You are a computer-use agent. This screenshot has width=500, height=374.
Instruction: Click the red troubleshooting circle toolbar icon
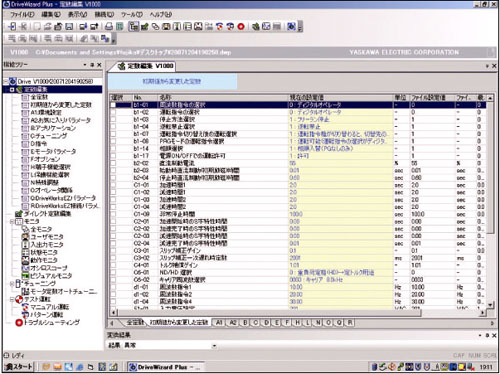point(241,26)
